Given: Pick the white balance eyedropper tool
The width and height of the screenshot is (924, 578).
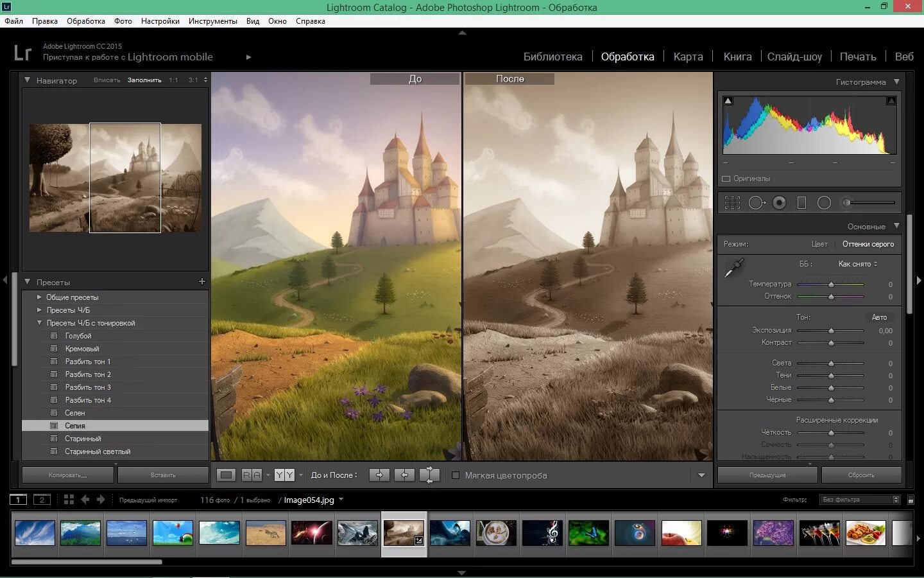Looking at the screenshot, I should tap(733, 268).
